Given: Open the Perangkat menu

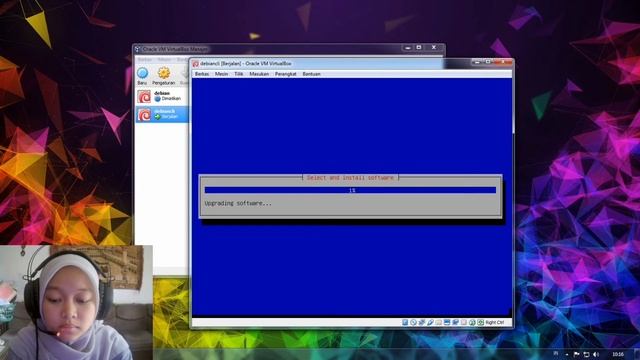Looking at the screenshot, I should pyautogui.click(x=285, y=74).
